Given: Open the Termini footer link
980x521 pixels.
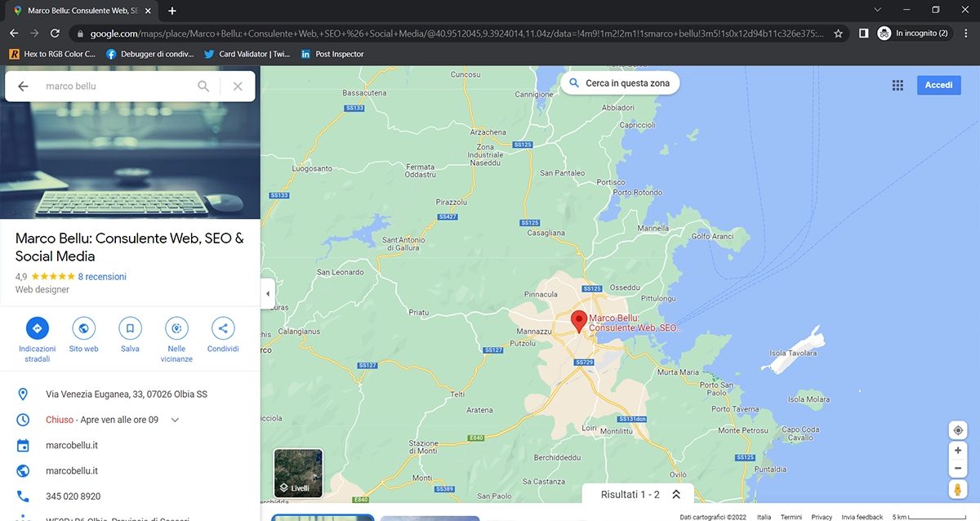Looking at the screenshot, I should 791,517.
